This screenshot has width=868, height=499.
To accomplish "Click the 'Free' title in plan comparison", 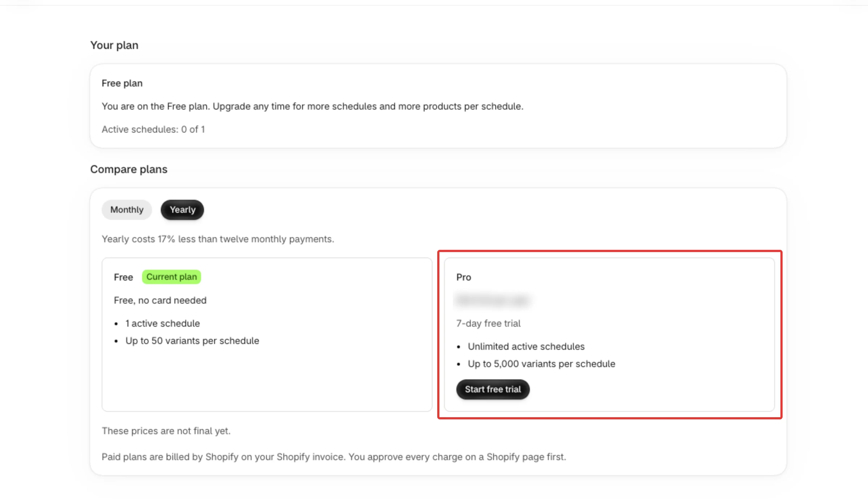I will pos(123,277).
